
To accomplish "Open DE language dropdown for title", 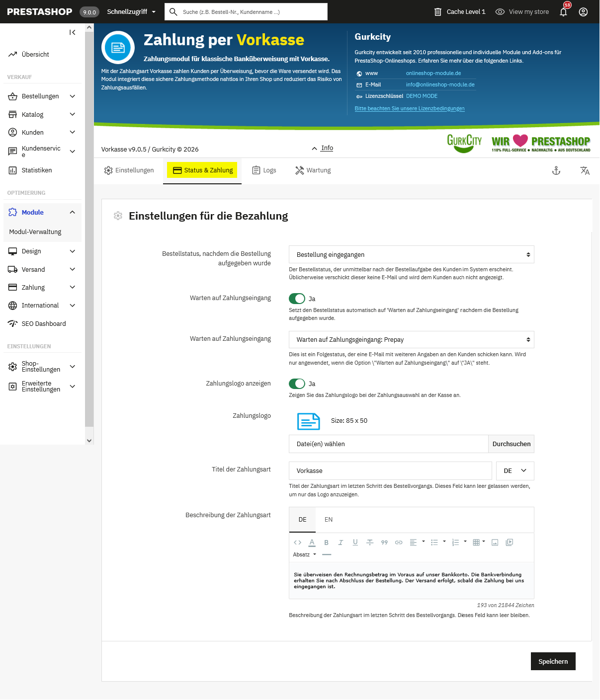I will [515, 471].
